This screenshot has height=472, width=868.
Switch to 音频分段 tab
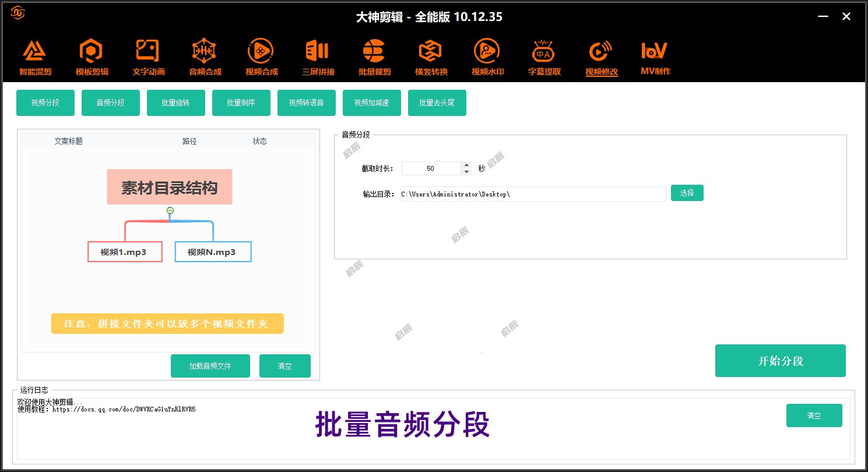pyautogui.click(x=111, y=103)
